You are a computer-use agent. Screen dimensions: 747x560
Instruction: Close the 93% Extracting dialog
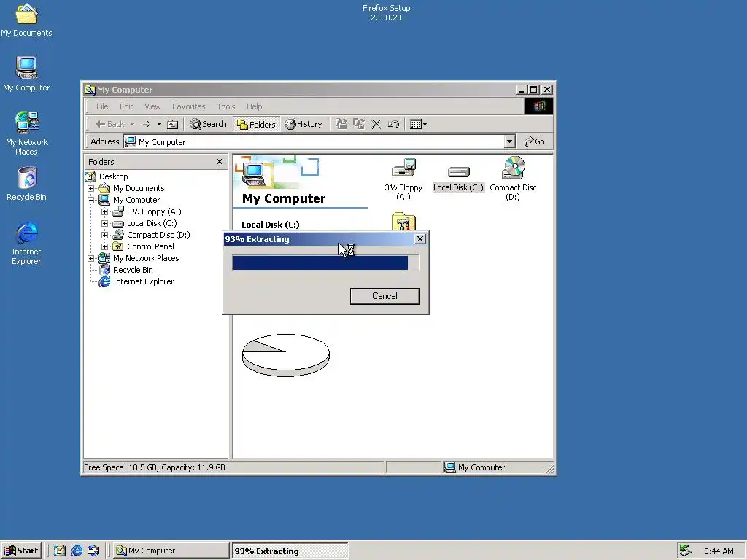coord(419,239)
